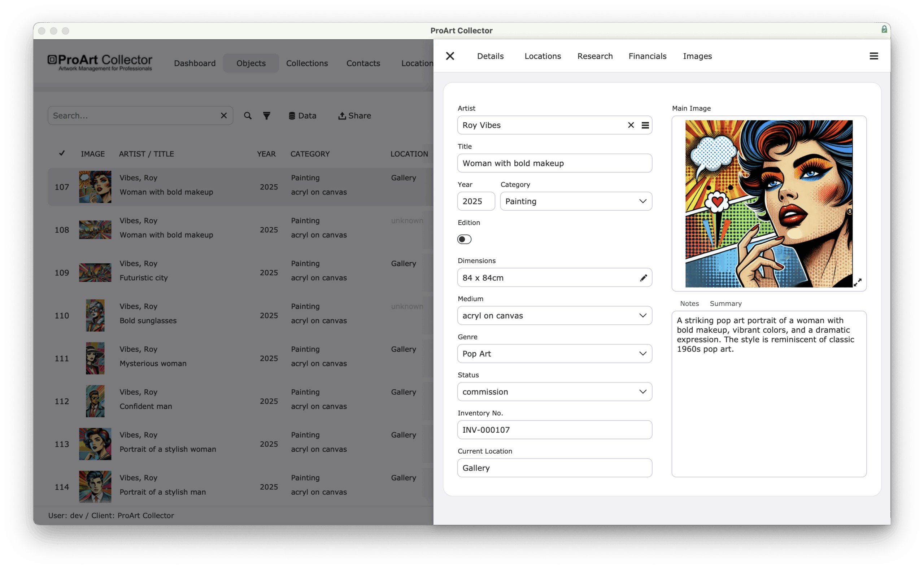
Task: Click the notes text area
Action: 768,394
